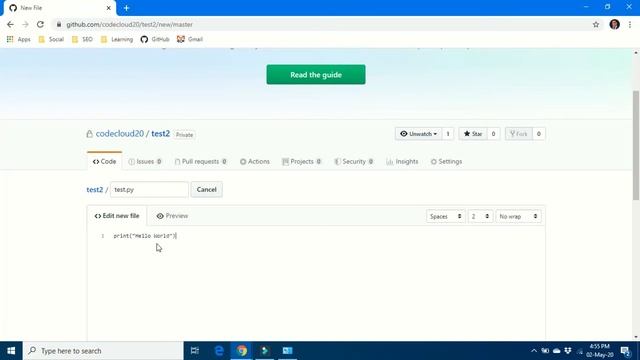Click the fork count next to Fork

point(539,134)
